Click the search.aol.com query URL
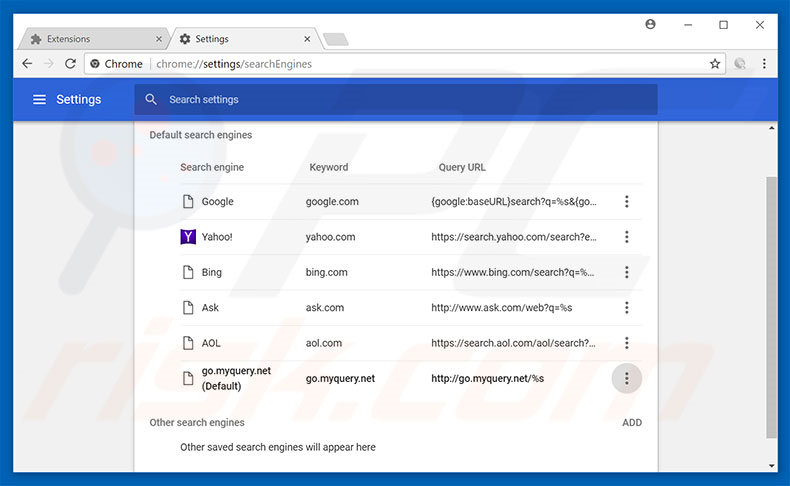The height and width of the screenshot is (486, 790). (513, 343)
